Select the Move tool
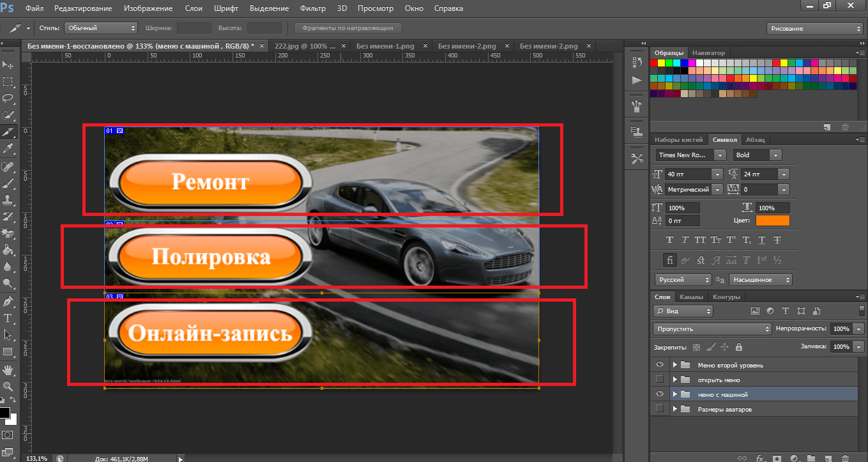 [8, 65]
